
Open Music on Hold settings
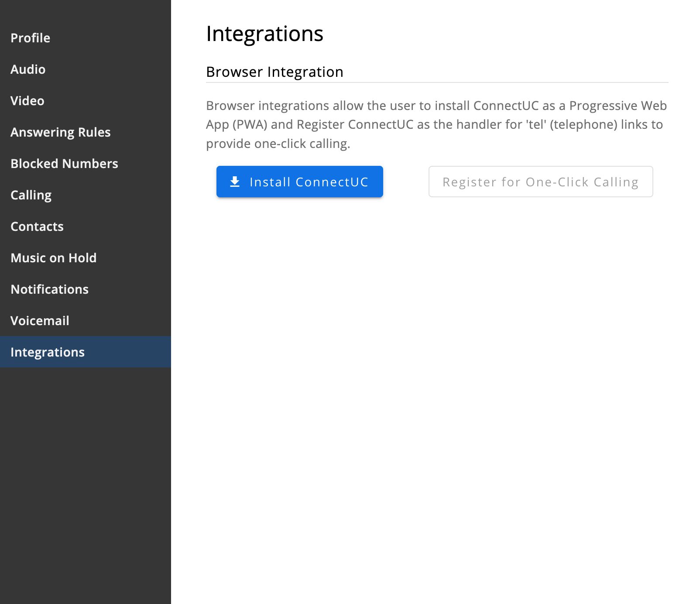pyautogui.click(x=54, y=258)
